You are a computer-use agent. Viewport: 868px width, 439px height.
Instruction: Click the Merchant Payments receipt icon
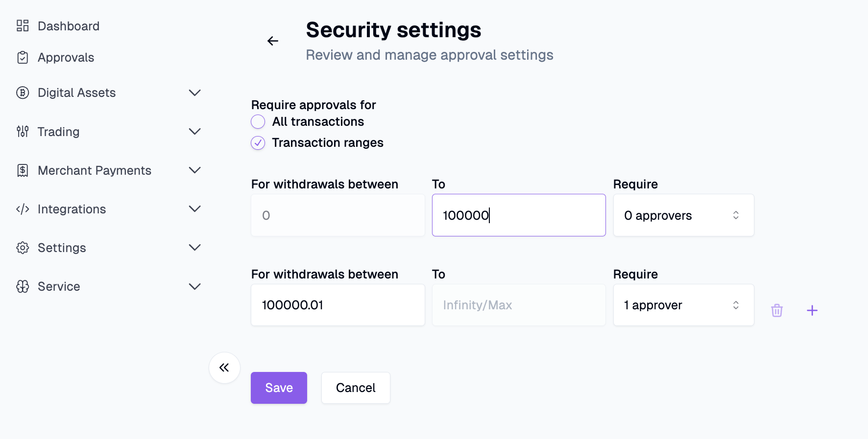23,170
